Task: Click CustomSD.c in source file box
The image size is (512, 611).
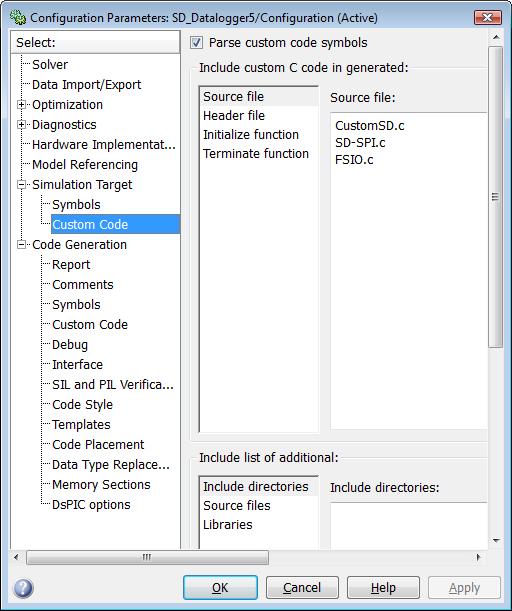Action: tap(370, 125)
